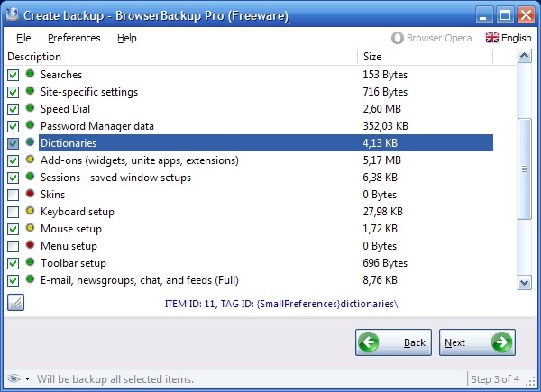Click the green dot beside Sessions row
541x392 pixels.
[x=31, y=177]
